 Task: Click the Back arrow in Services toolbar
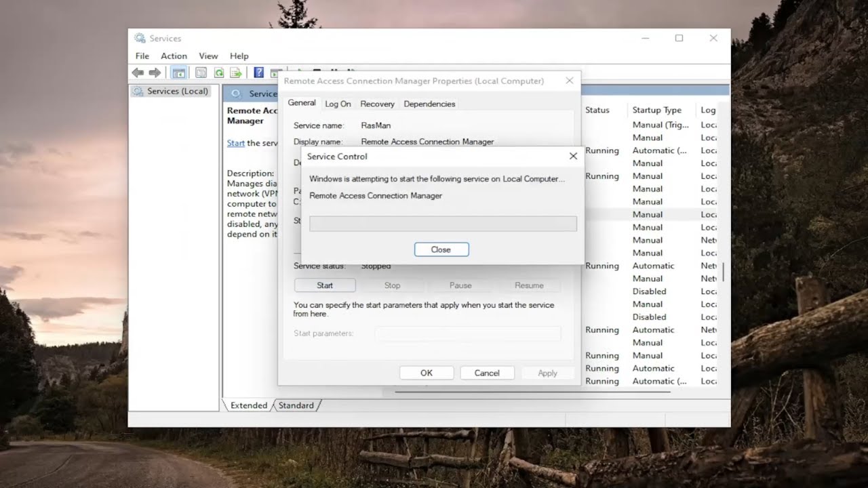click(x=138, y=73)
